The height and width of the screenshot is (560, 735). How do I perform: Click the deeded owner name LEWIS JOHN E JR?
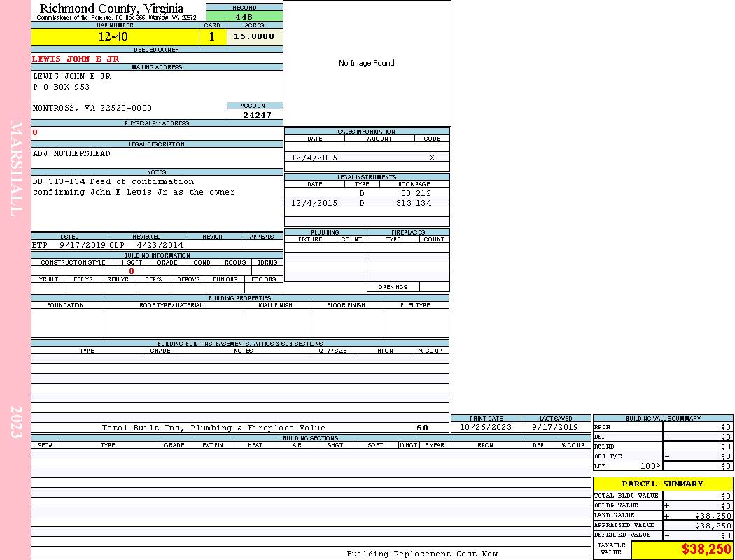click(x=76, y=59)
